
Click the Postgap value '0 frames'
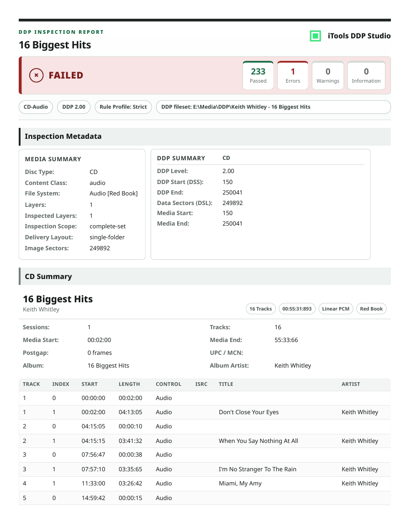(x=100, y=353)
